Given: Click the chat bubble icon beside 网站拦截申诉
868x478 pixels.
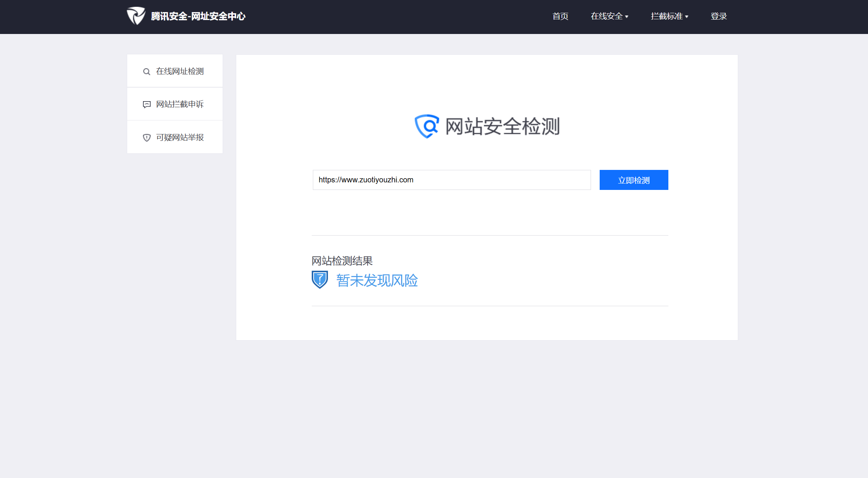Looking at the screenshot, I should point(147,104).
